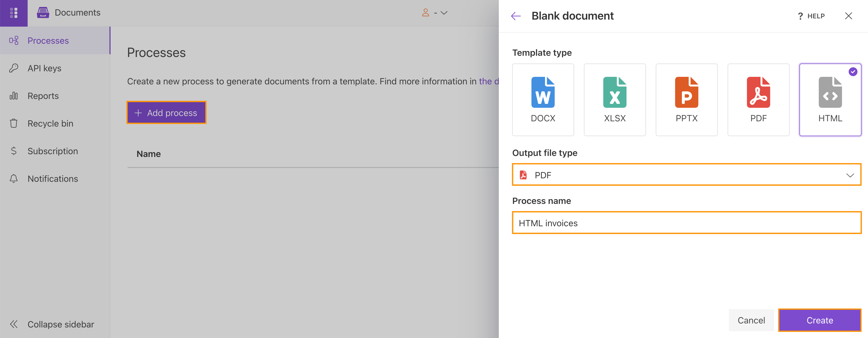Select the PDF template type card

coord(758,100)
